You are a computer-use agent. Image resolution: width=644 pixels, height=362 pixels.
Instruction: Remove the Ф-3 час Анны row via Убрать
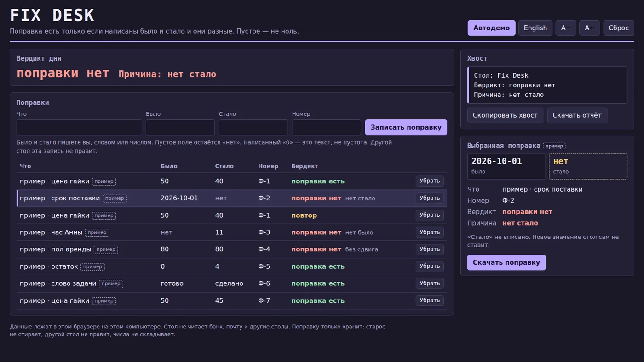430,232
